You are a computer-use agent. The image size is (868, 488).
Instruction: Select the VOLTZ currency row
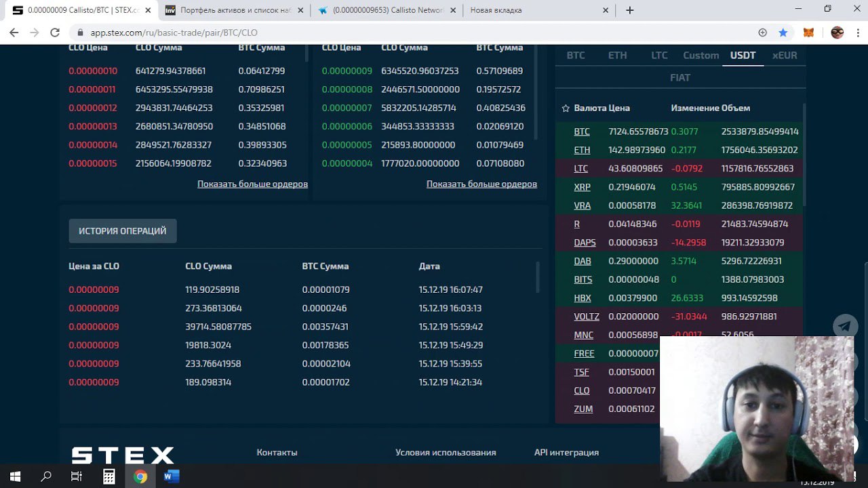[x=679, y=317]
